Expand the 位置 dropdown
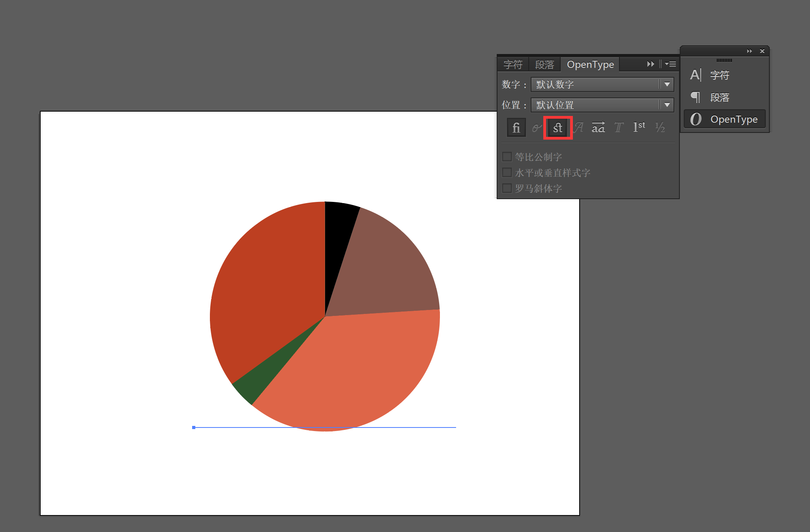Viewport: 810px width, 532px height. point(667,105)
